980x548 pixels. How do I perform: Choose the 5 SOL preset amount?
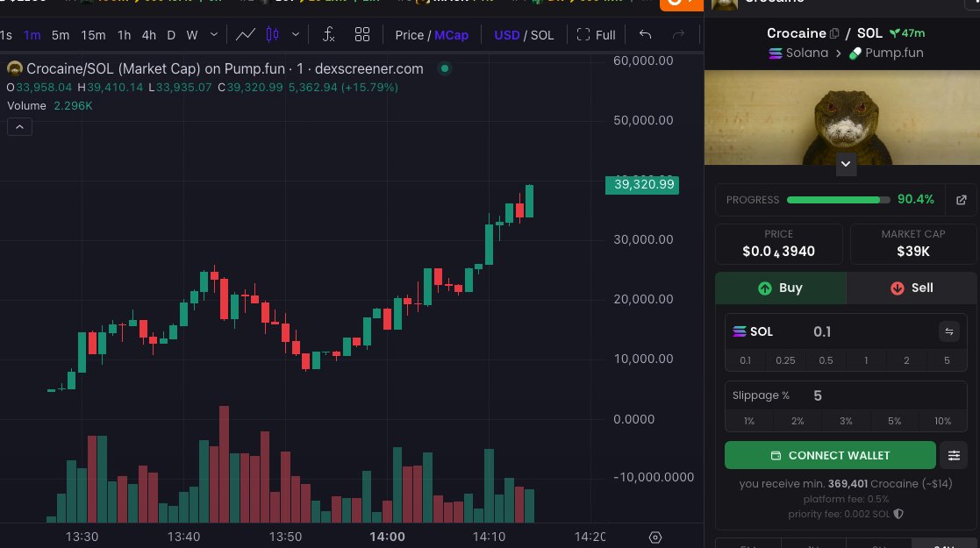tap(947, 360)
